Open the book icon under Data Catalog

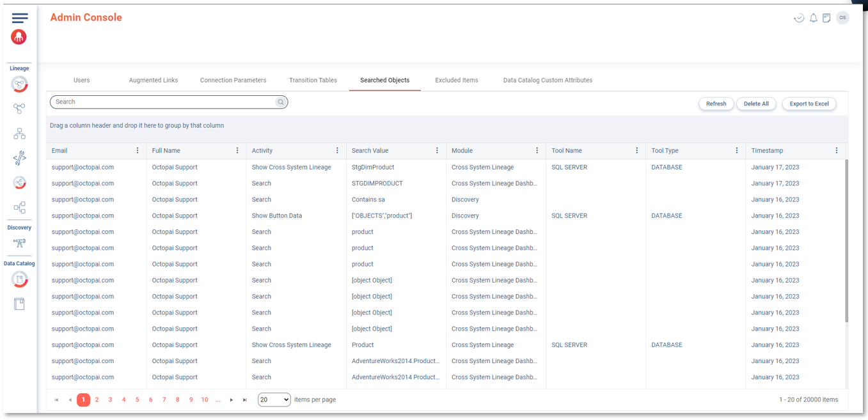point(19,304)
